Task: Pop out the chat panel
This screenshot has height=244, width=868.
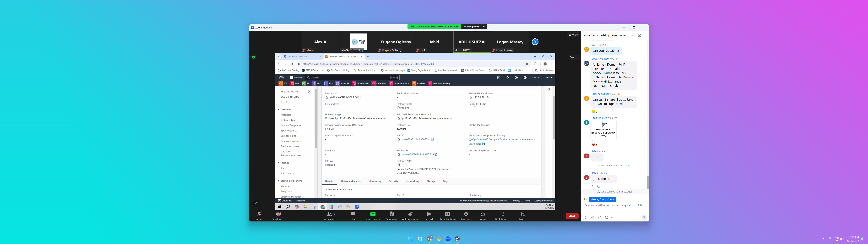Action: tap(639, 35)
